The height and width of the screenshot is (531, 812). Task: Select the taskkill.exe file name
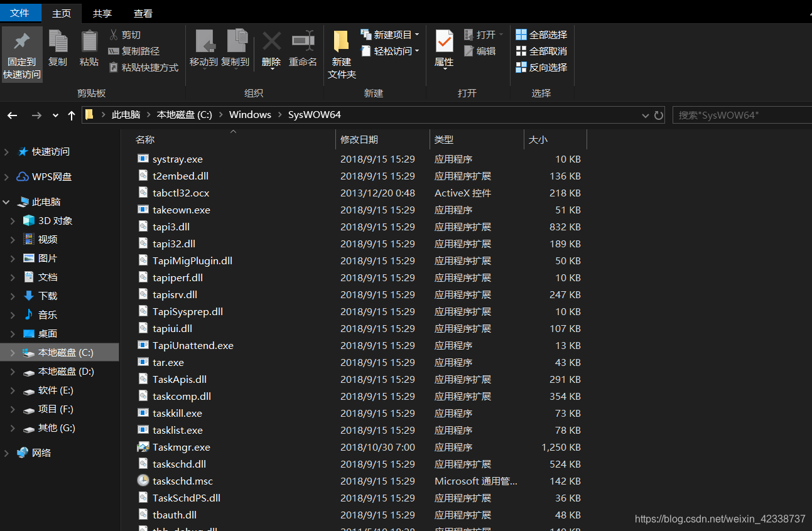click(177, 414)
